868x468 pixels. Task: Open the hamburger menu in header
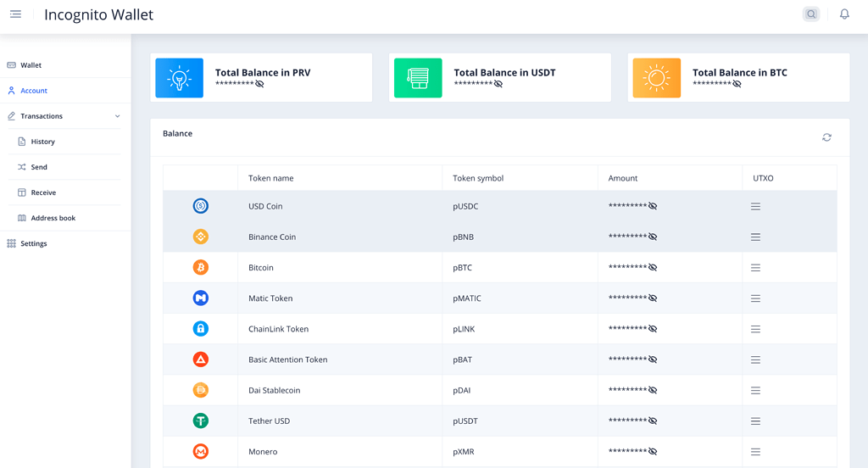[15, 14]
